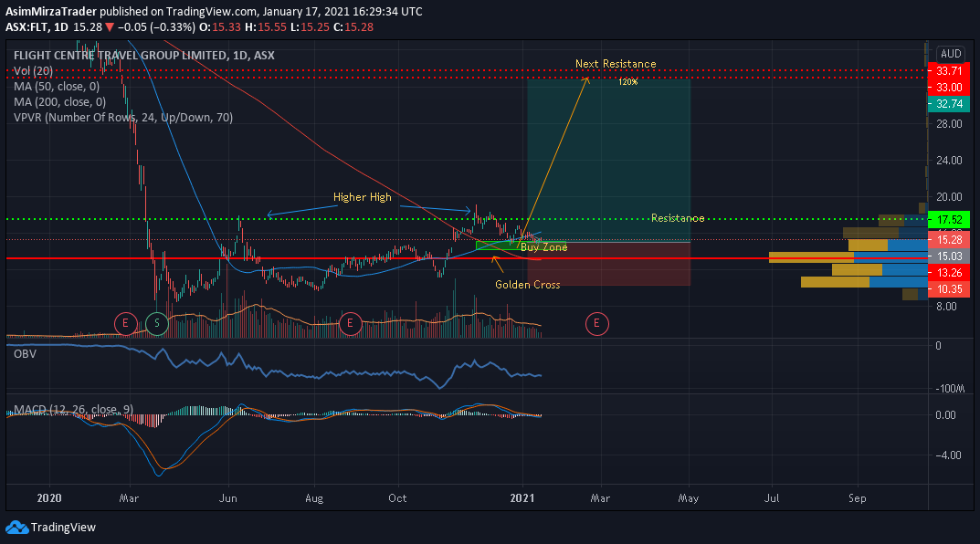The height and width of the screenshot is (544, 980).
Task: Click the 0.00 value on the MACD scale
Action: (946, 415)
